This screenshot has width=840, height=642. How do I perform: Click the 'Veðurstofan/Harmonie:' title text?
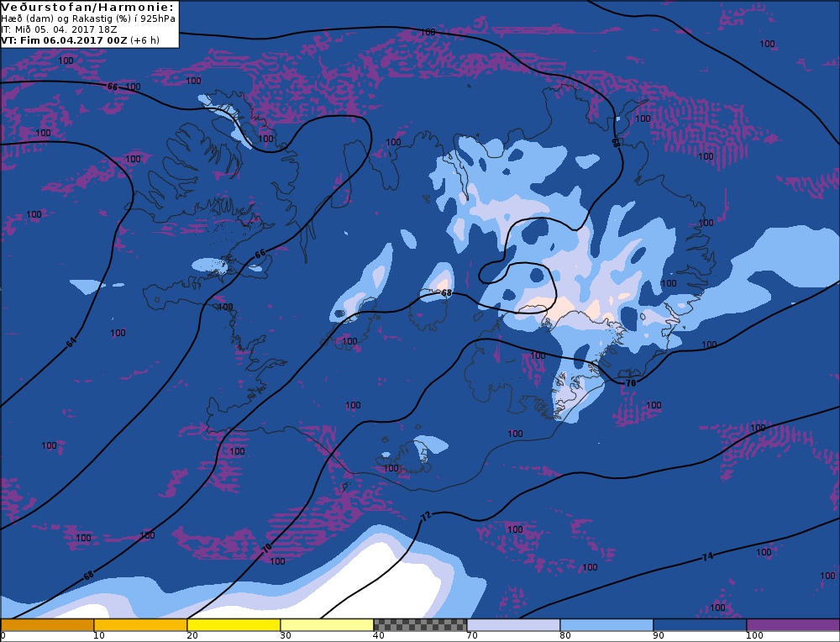(x=88, y=8)
